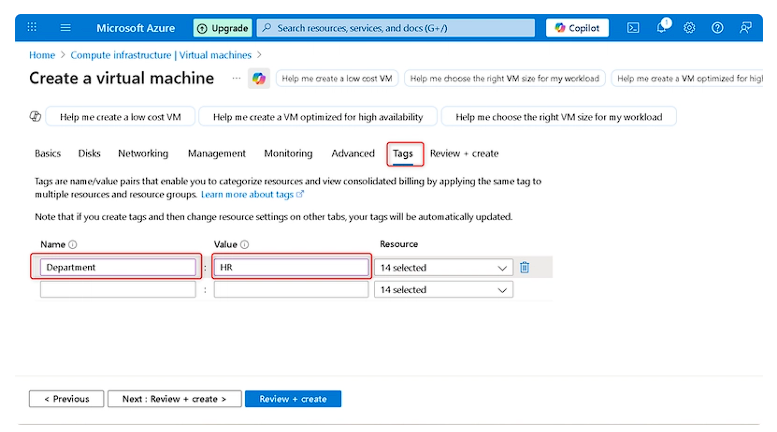
Task: Switch to the Advanced tab
Action: coord(353,154)
